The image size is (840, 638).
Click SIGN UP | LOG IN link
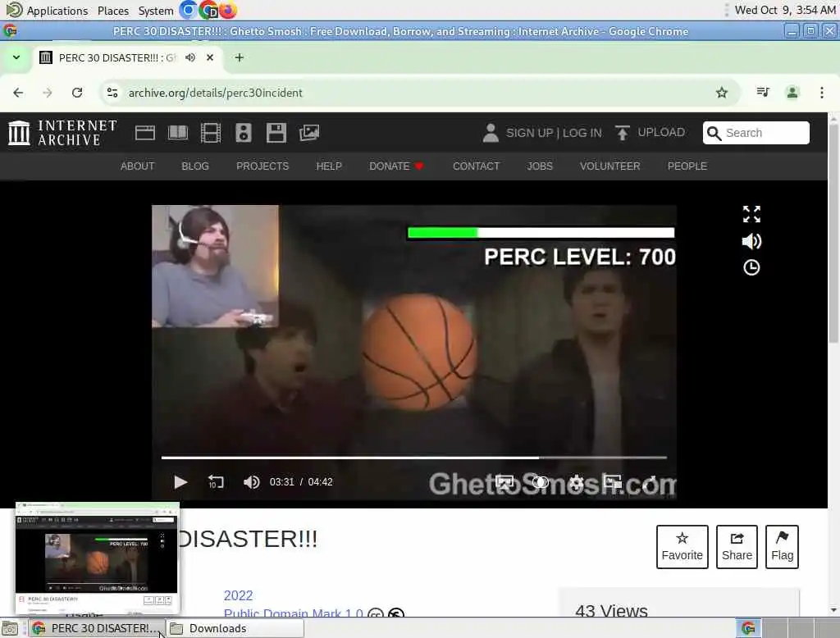coord(554,133)
